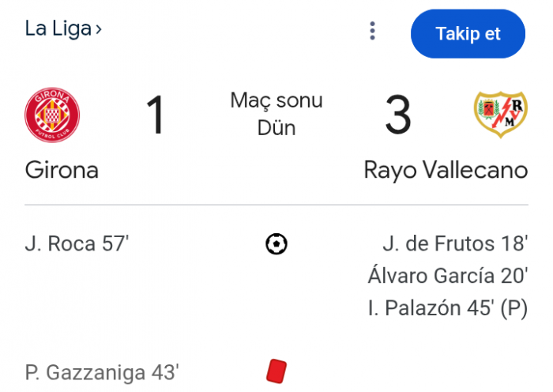Image resolution: width=553 pixels, height=392 pixels.
Task: Select the Rayo Vallecano team name
Action: click(x=446, y=170)
